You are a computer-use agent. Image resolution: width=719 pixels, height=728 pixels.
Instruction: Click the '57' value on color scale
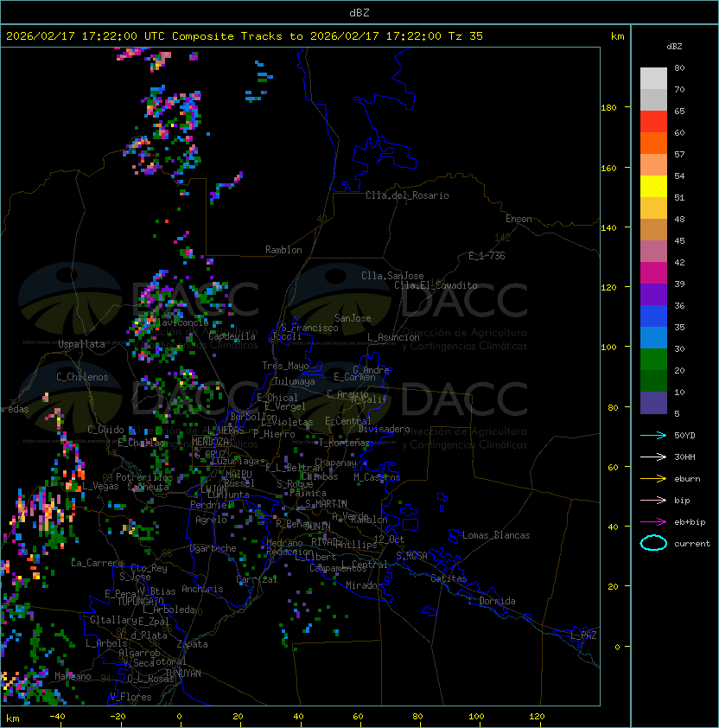[x=679, y=154]
